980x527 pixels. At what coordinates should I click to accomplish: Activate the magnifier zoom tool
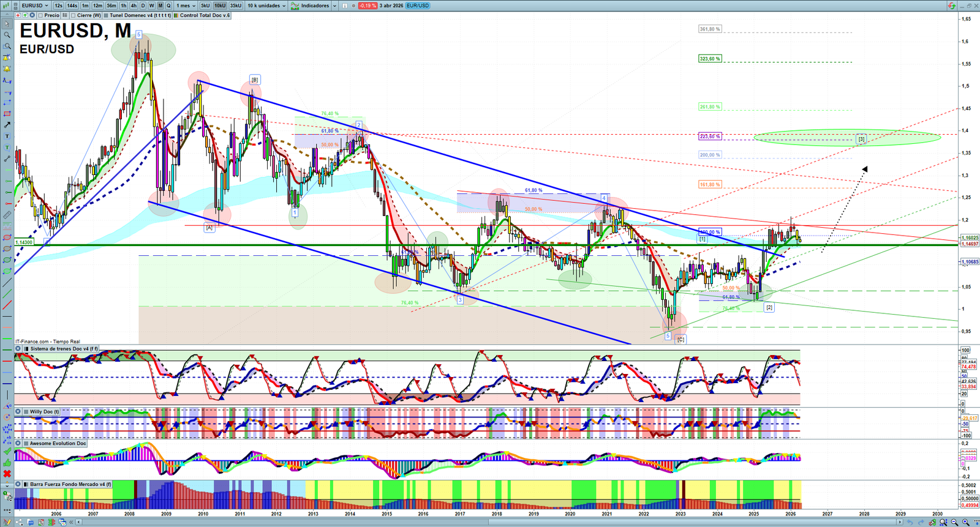[7, 35]
